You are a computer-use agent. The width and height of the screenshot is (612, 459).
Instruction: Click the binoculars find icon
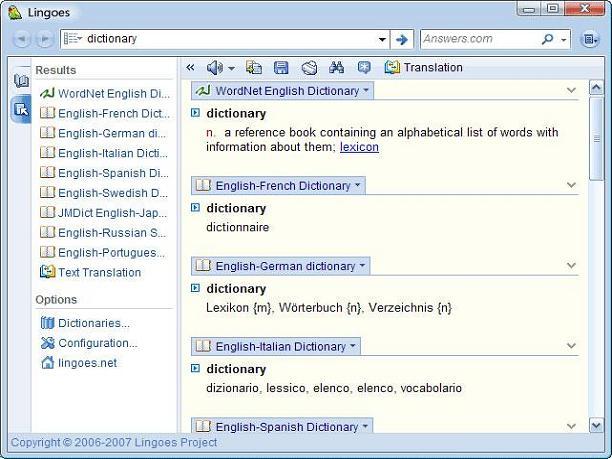[336, 68]
